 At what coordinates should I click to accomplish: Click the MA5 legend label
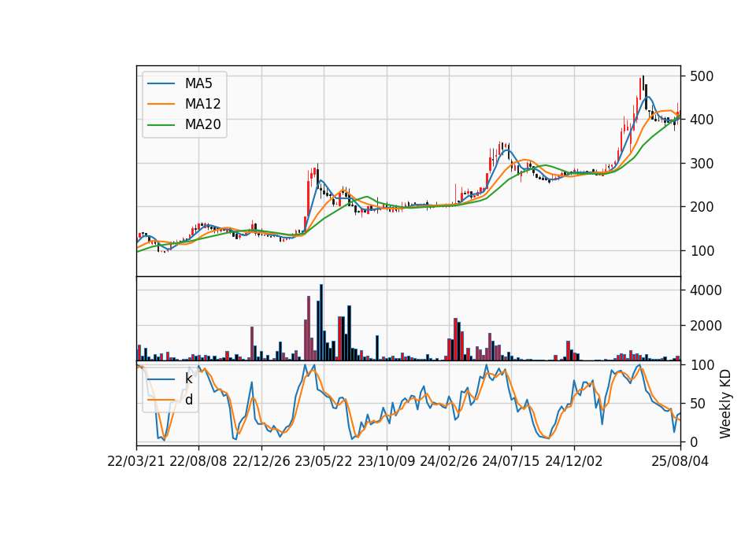(x=198, y=83)
